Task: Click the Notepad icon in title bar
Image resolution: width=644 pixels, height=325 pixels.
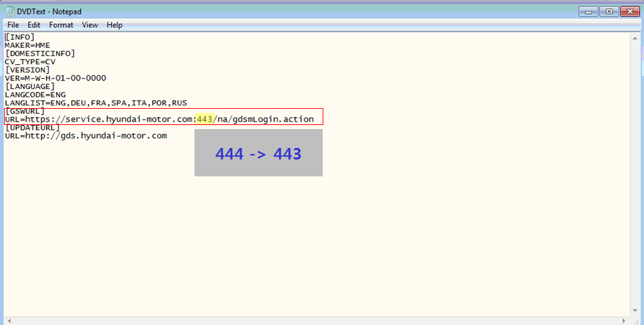Action: tap(10, 11)
